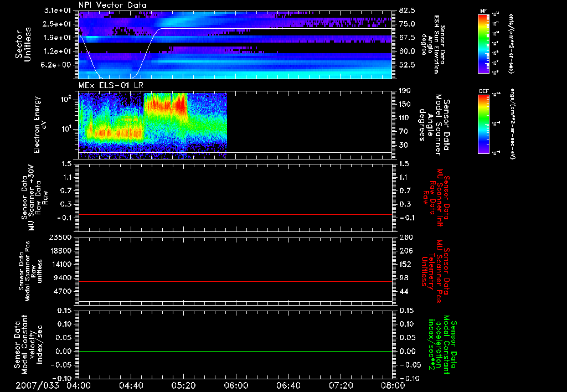Click the green 'Model Constant acceleration' axis title
567x392 pixels.
pos(442,345)
